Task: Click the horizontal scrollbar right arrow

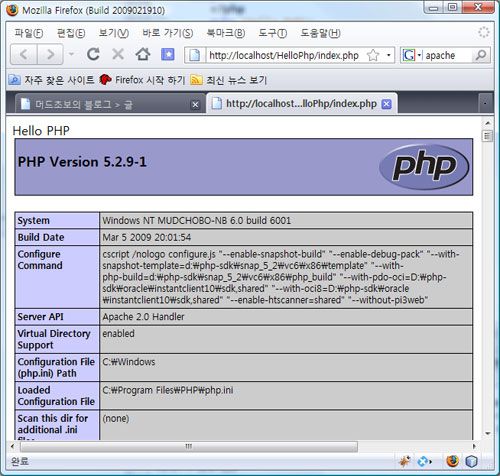Action: [474, 446]
